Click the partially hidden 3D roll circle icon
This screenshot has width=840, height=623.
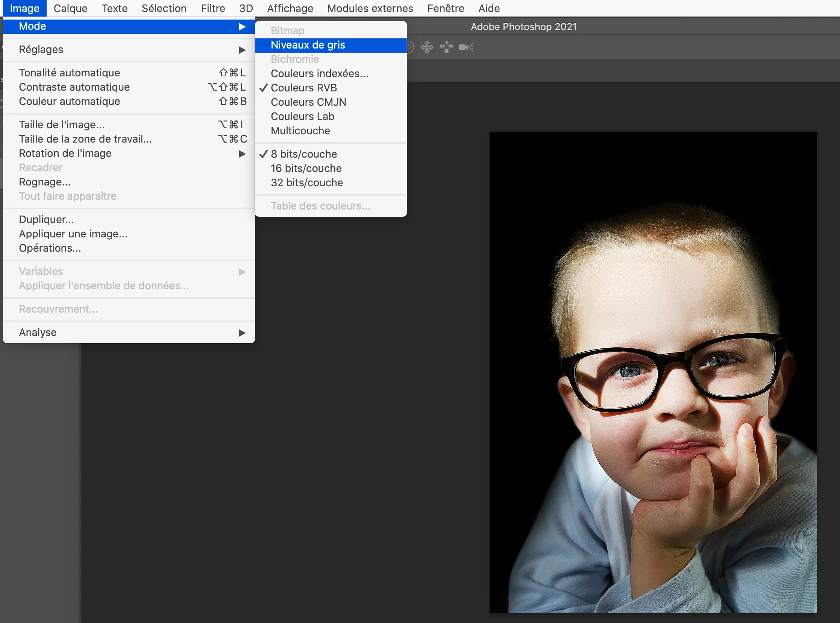(410, 47)
